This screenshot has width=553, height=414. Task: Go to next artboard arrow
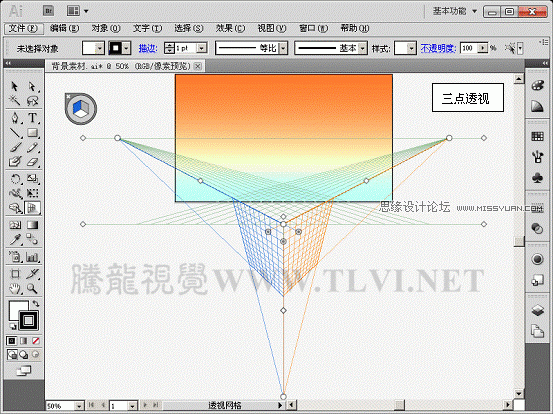[x=145, y=405]
